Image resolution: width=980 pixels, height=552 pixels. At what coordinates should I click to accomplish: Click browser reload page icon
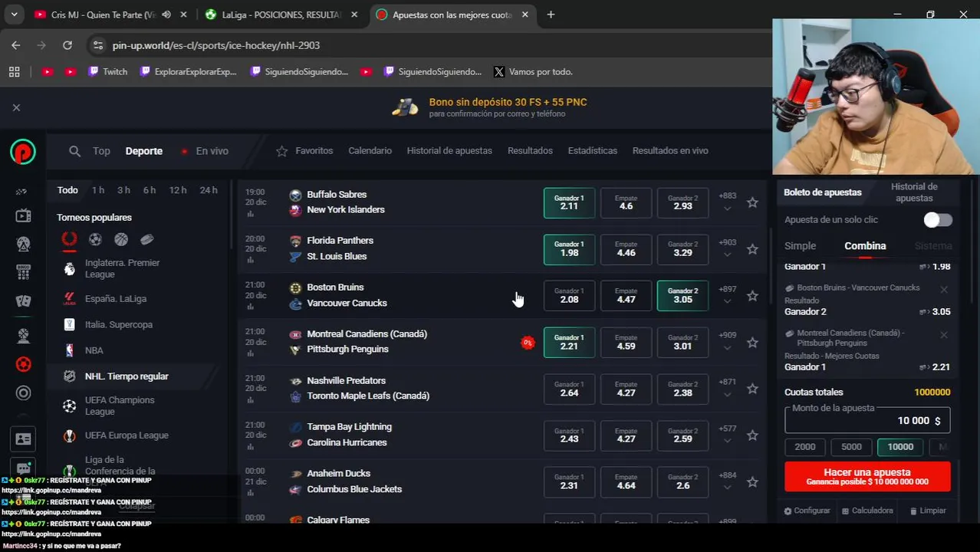pyautogui.click(x=67, y=45)
